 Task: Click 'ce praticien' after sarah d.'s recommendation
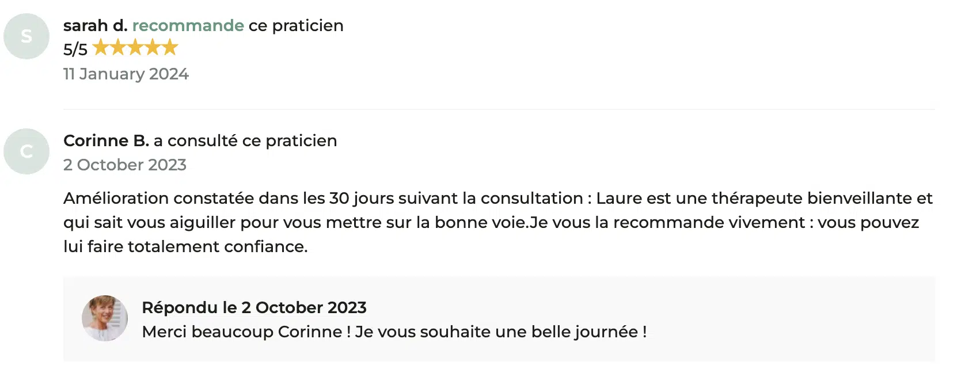296,26
